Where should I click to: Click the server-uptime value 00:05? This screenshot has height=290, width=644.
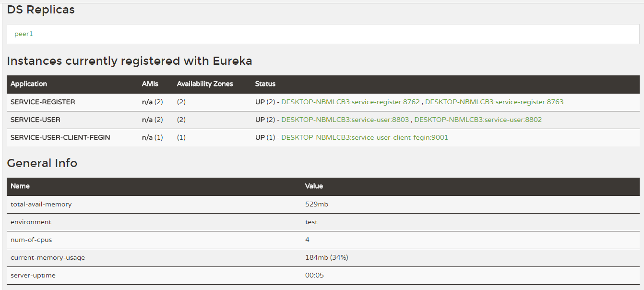point(315,275)
